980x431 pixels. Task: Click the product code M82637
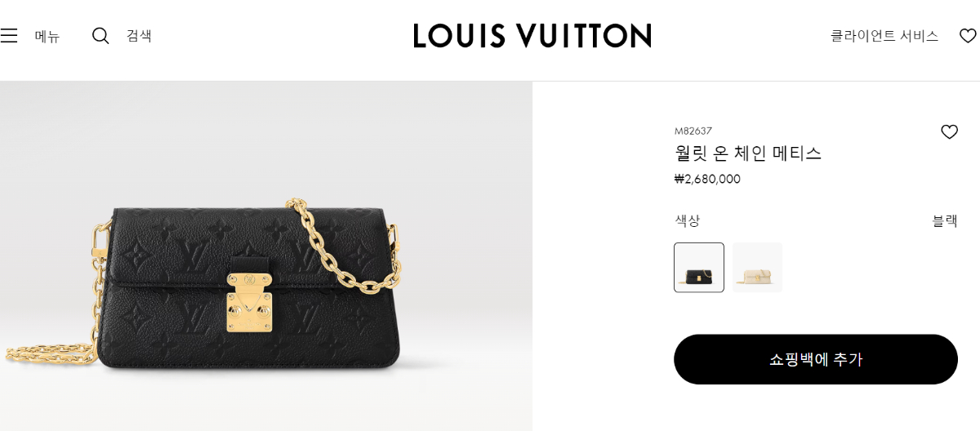point(693,131)
